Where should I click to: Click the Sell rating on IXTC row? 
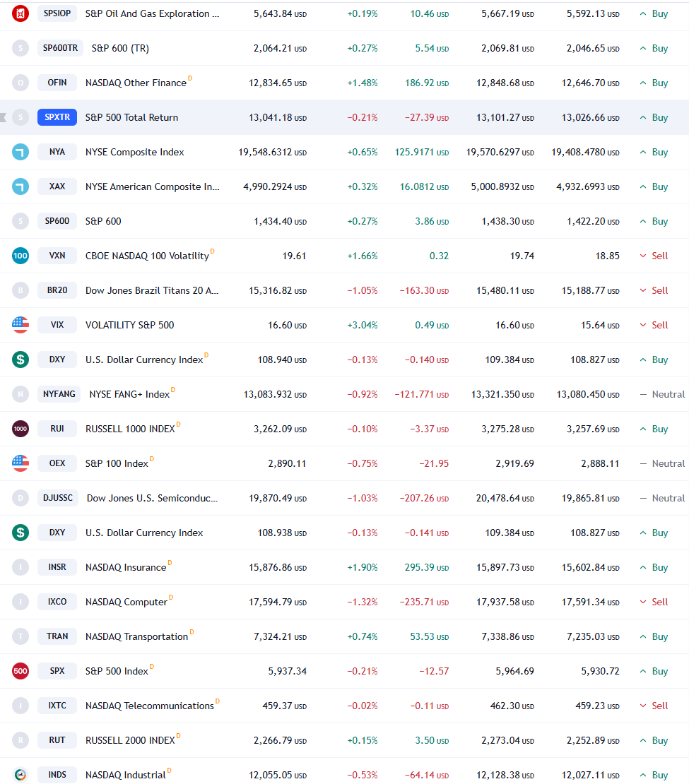click(x=654, y=706)
